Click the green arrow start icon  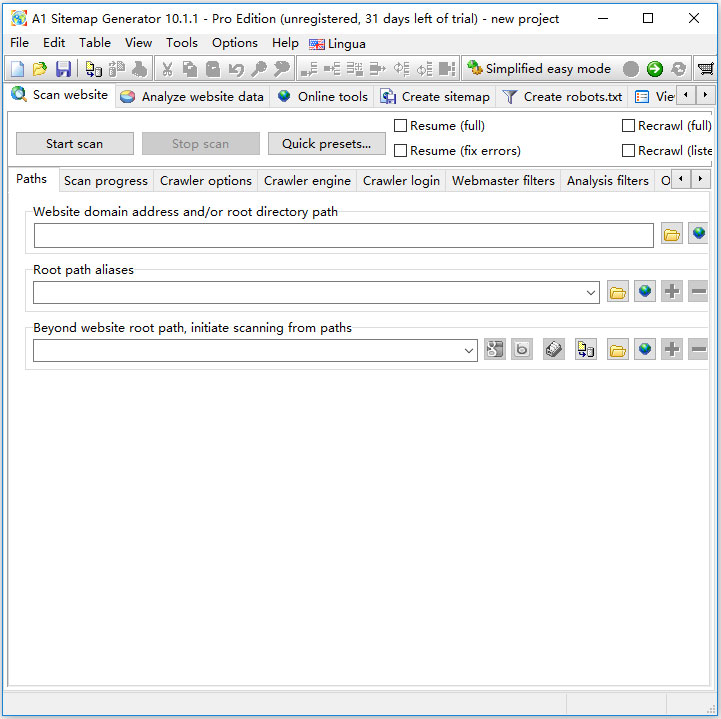pyautogui.click(x=654, y=69)
